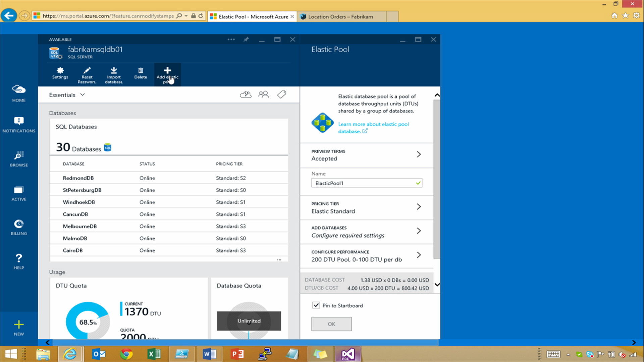
Task: Switch to Location Orders – Fabrikam tab
Action: 340,16
